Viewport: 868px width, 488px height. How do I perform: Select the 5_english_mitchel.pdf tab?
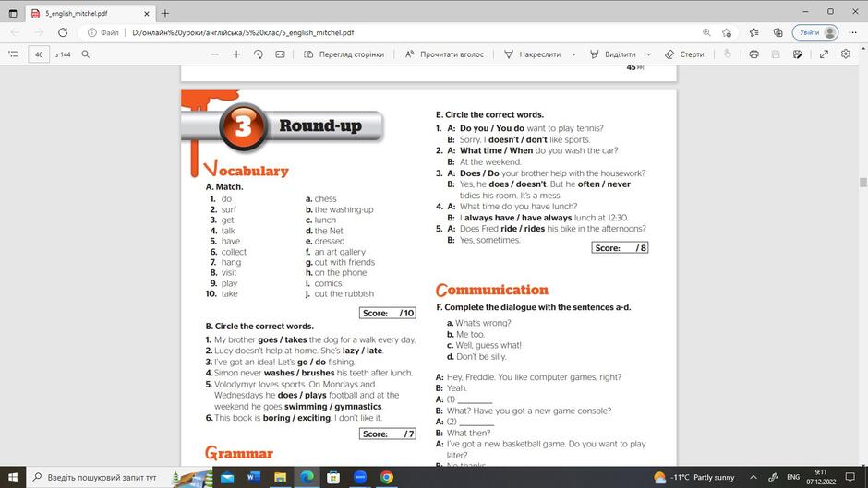pyautogui.click(x=89, y=13)
